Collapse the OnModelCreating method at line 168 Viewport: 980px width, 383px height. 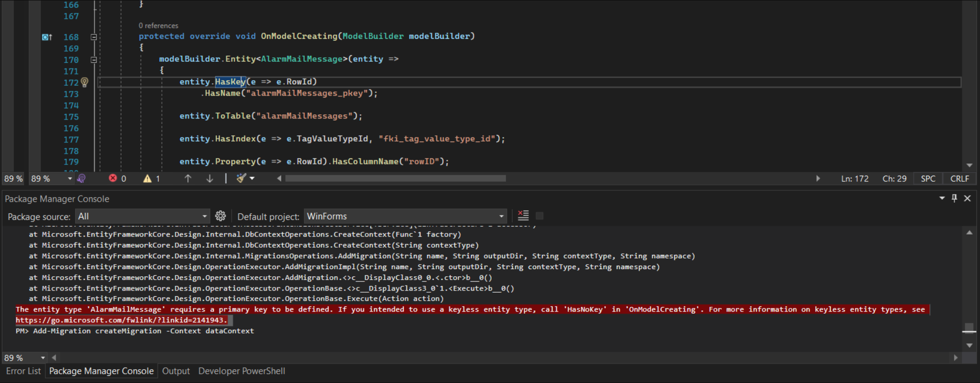point(94,37)
